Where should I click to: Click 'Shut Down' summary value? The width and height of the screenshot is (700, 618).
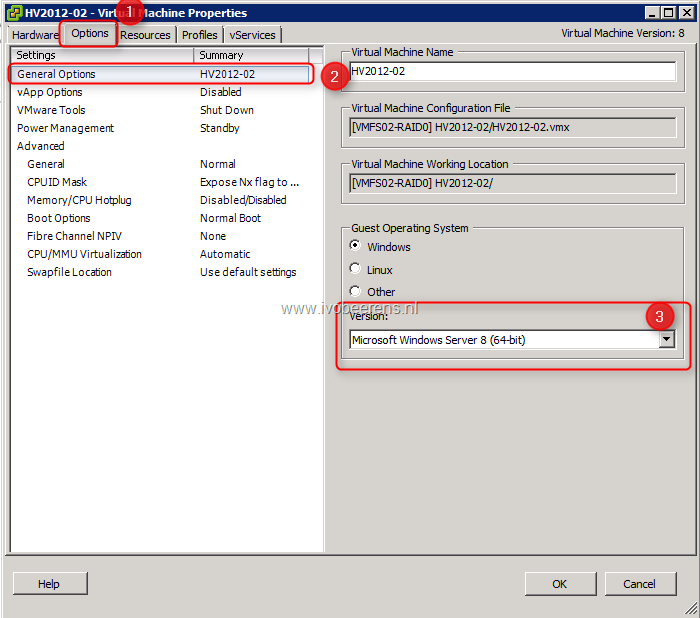tap(227, 110)
